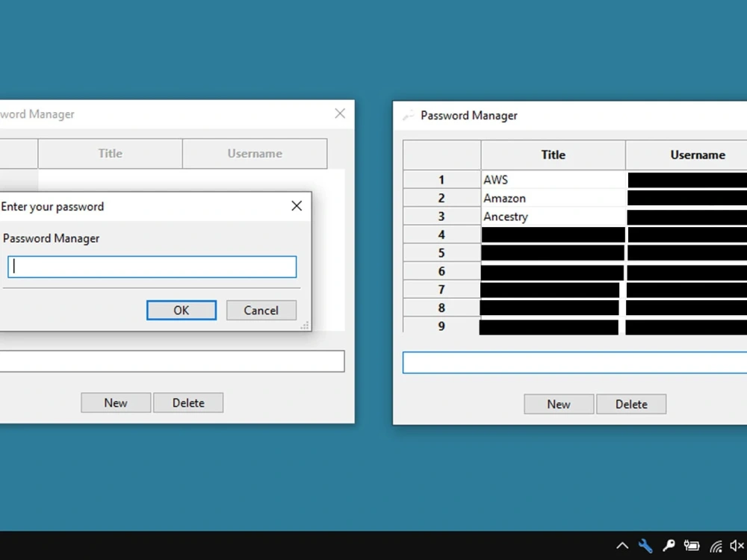Click OK in the Enter your password dialog

181,311
